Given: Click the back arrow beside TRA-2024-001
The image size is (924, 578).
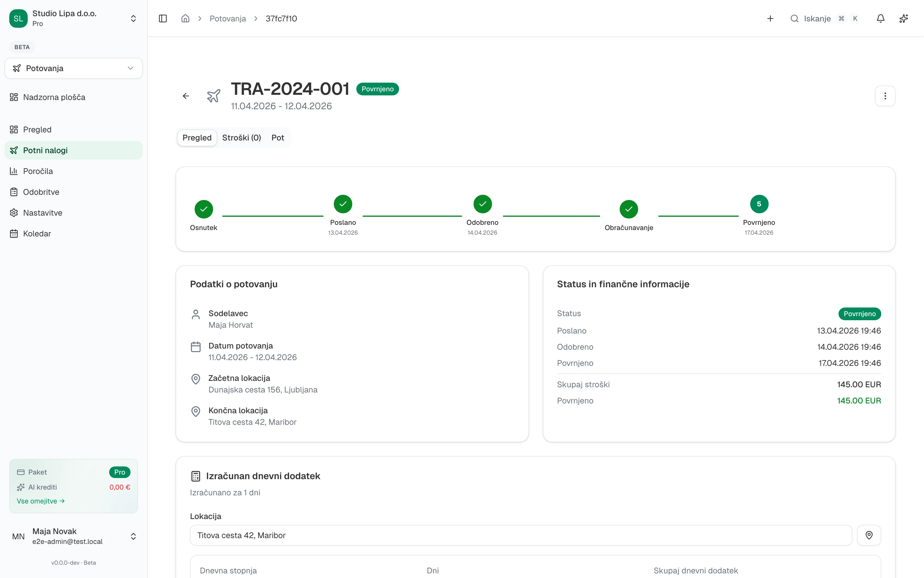Looking at the screenshot, I should click(x=186, y=96).
